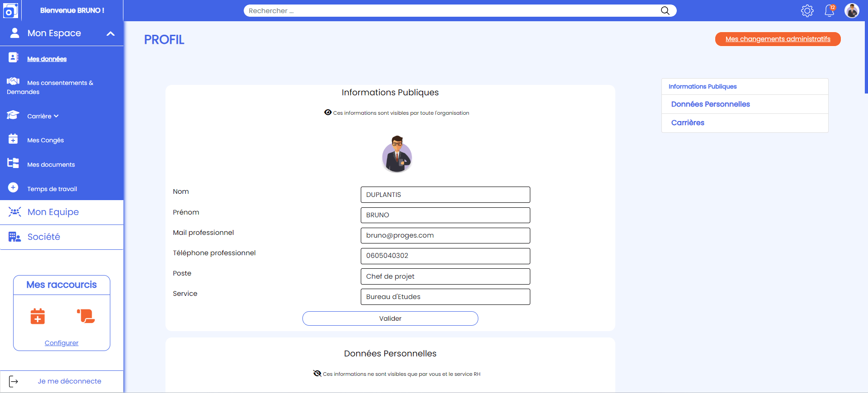Open notifications bell with badge
This screenshot has width=868, height=393.
click(x=830, y=10)
